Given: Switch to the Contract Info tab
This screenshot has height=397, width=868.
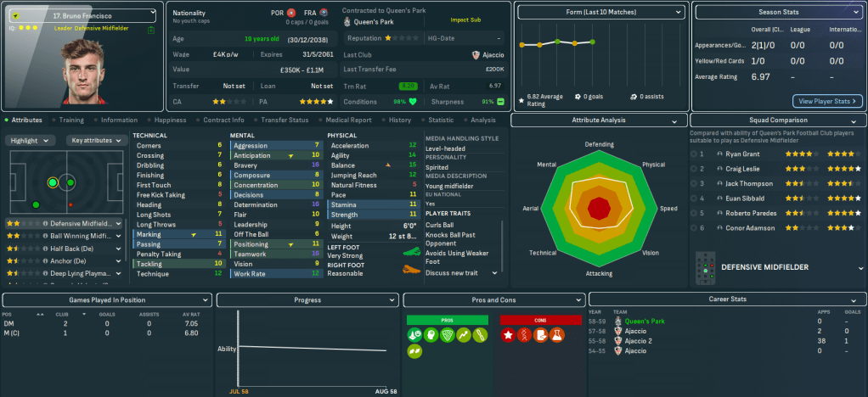Looking at the screenshot, I should point(224,120).
